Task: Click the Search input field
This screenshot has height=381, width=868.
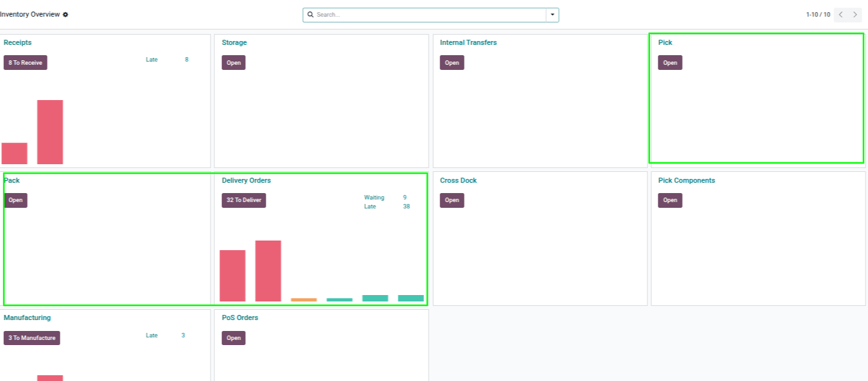Action: click(x=430, y=15)
